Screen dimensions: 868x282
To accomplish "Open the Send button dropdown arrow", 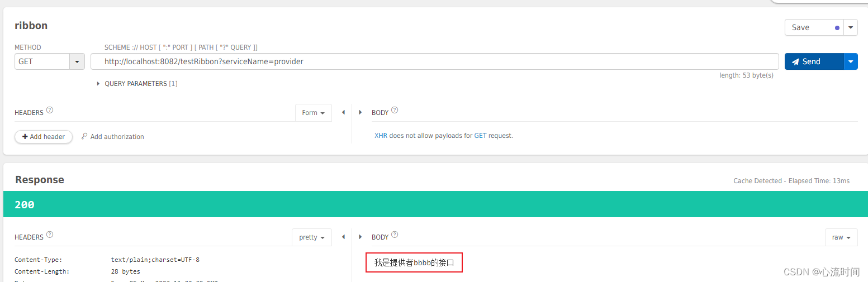I will pos(851,61).
